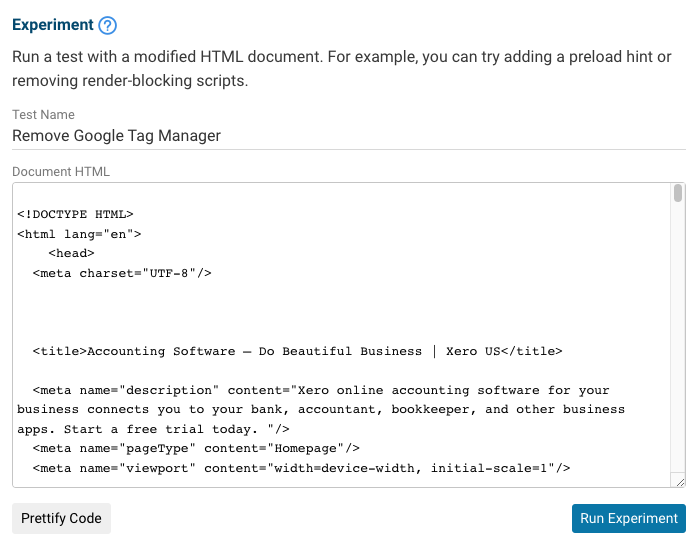Click the Document HTML label
This screenshot has height=549, width=697.
point(61,172)
